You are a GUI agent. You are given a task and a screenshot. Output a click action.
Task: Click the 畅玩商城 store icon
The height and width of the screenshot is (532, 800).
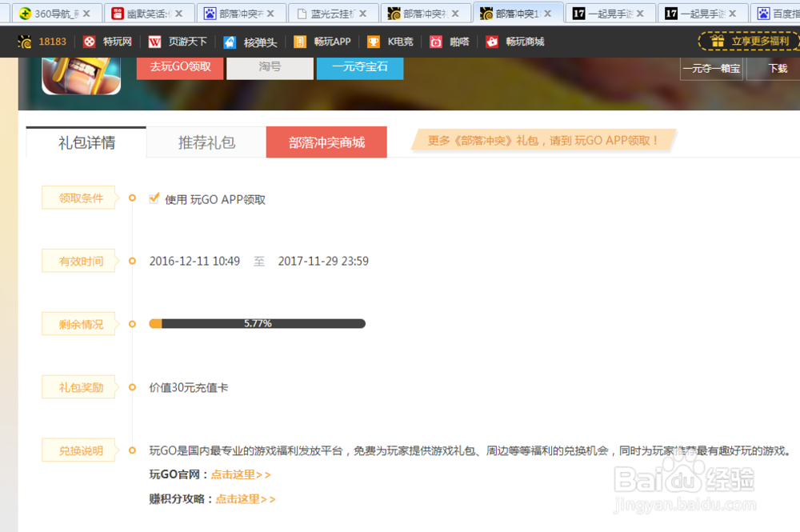[494, 42]
